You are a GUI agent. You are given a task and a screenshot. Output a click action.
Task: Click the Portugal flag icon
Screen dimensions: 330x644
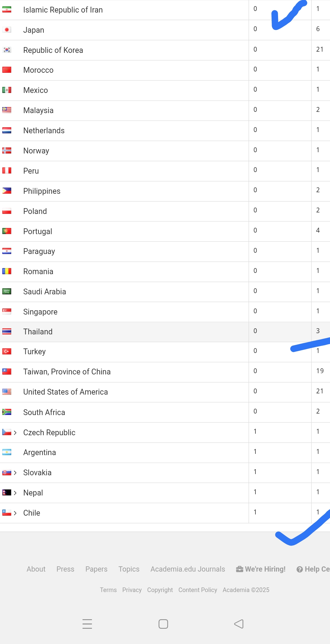point(7,231)
